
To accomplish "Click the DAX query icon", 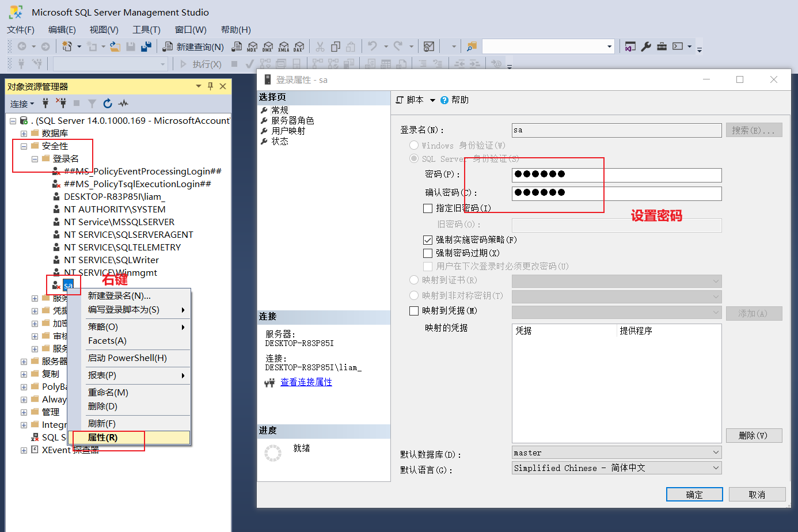I will 299,47.
